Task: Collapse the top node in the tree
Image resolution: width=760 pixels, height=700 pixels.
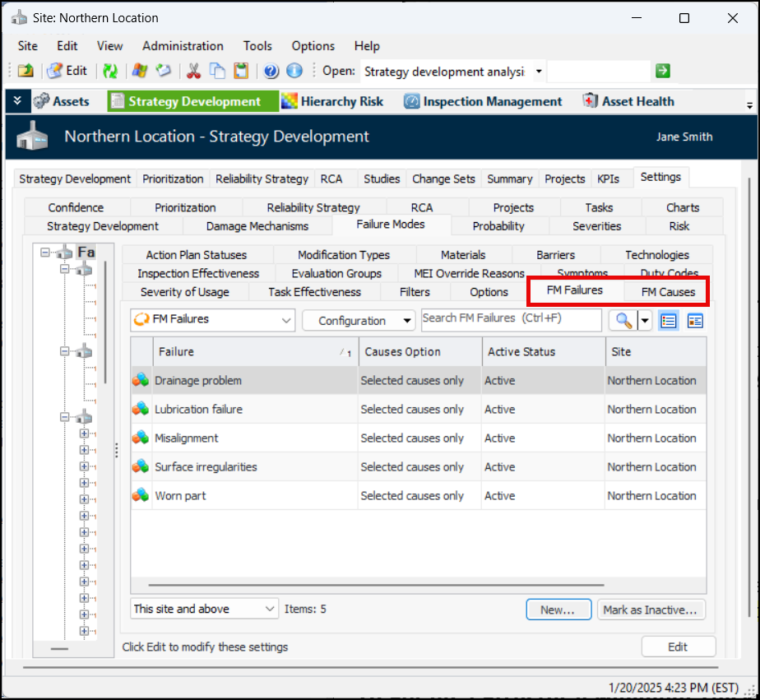Action: [x=45, y=253]
